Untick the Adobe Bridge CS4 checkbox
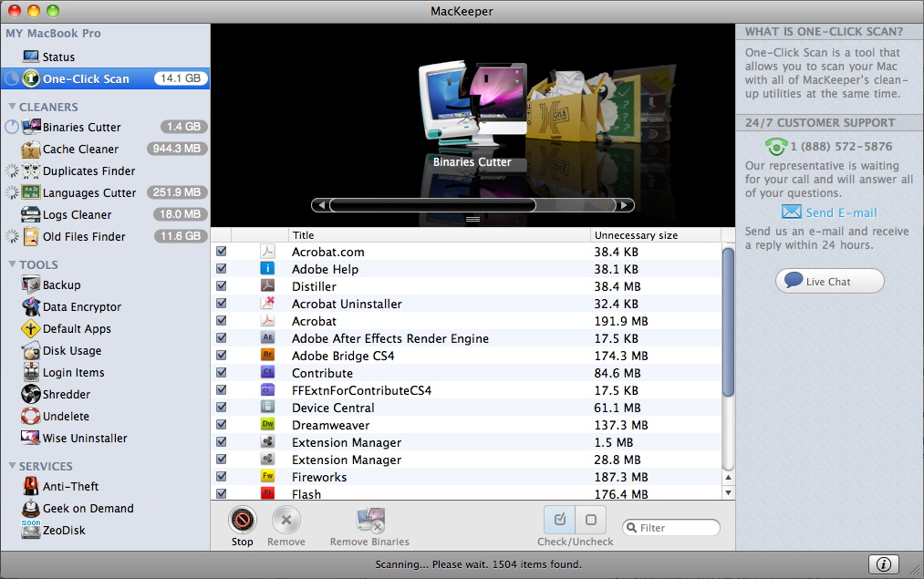This screenshot has width=924, height=579. click(222, 356)
